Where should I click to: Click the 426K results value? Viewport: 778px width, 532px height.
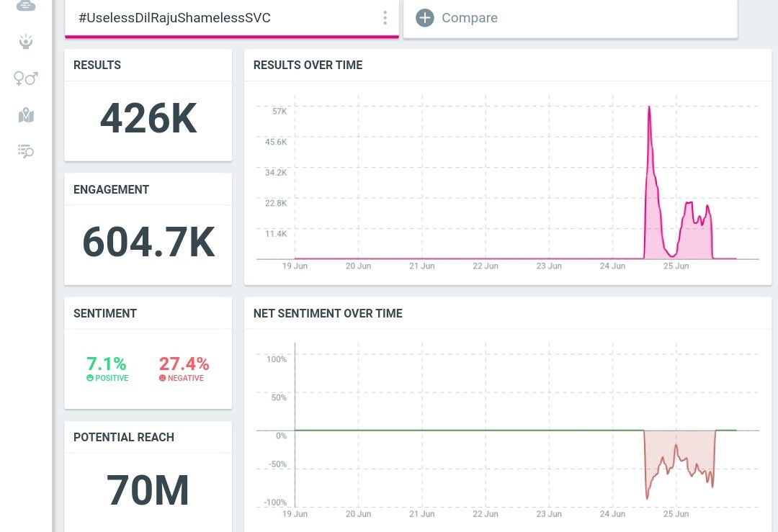(148, 118)
